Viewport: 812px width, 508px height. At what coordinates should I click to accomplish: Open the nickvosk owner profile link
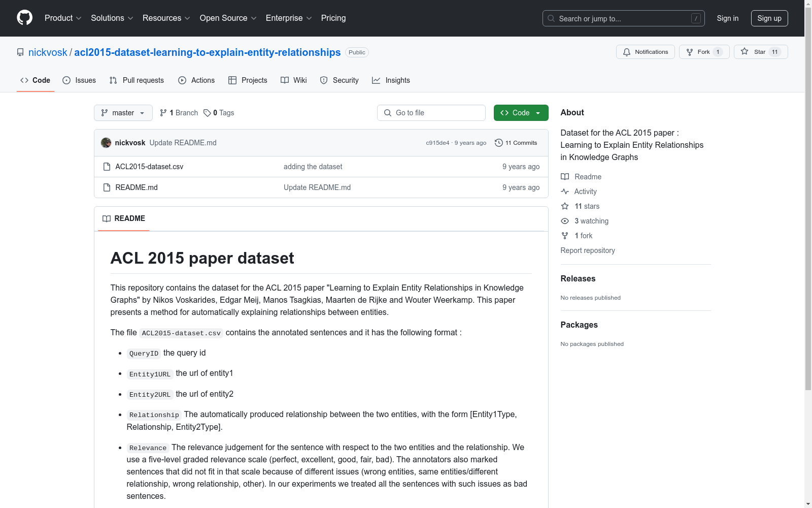48,52
